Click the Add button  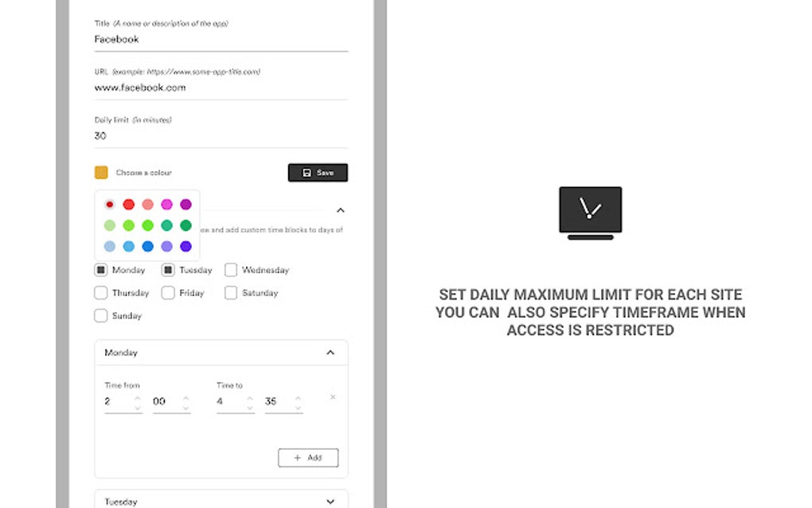pyautogui.click(x=308, y=458)
